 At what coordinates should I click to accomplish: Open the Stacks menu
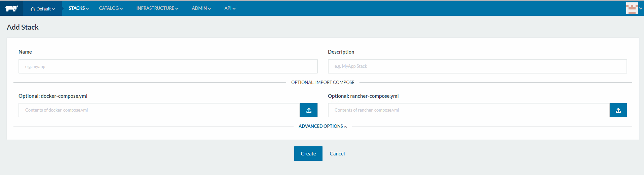[79, 8]
